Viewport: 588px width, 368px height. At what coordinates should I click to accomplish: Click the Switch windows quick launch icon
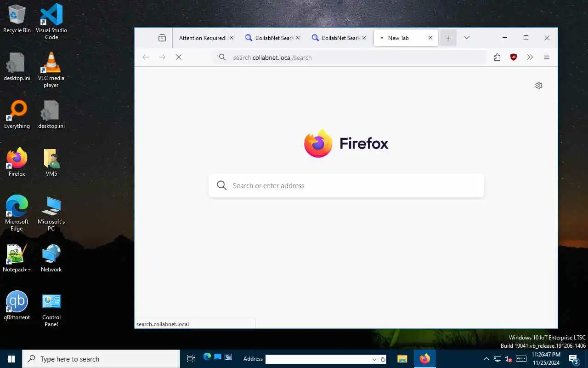pos(228,357)
